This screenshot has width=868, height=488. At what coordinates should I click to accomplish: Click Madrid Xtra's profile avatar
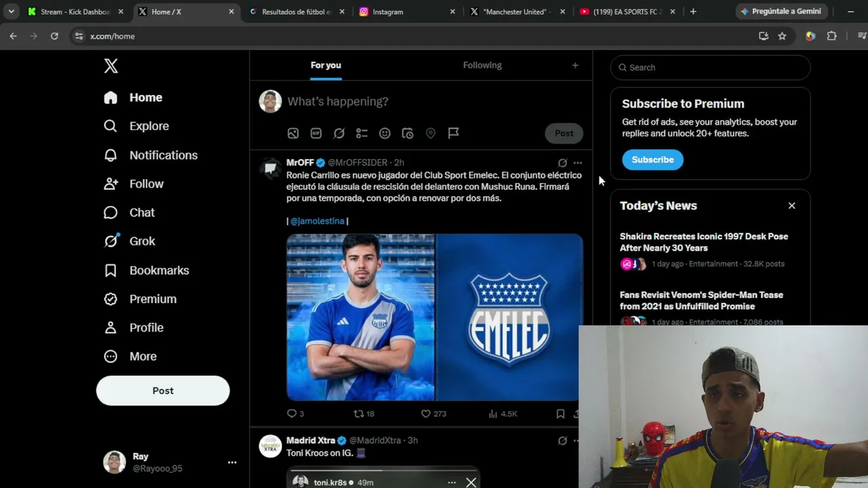[271, 446]
